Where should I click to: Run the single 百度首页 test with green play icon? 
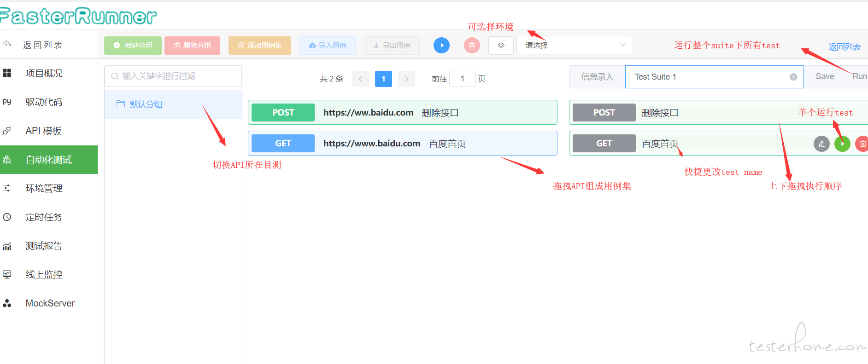(842, 144)
